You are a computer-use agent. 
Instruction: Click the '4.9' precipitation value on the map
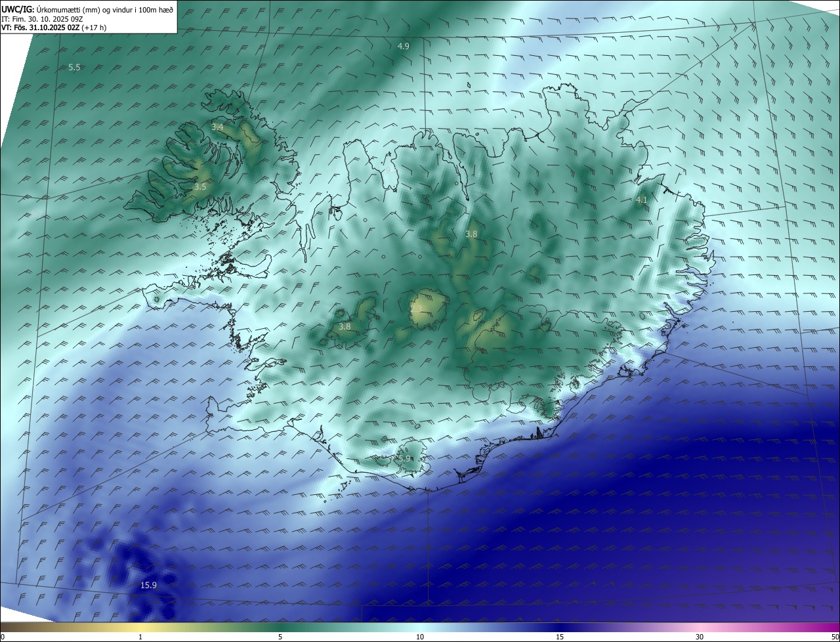[x=404, y=46]
